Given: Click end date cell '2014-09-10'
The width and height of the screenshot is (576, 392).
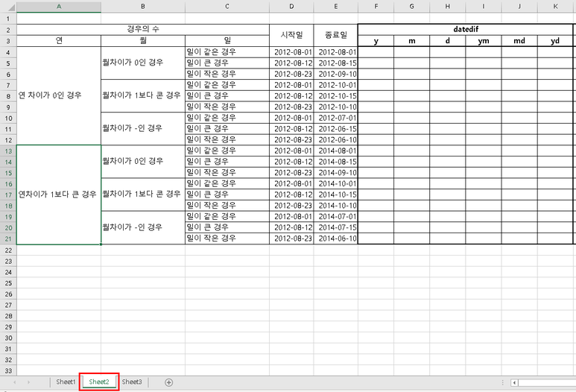Looking at the screenshot, I should pyautogui.click(x=336, y=173).
